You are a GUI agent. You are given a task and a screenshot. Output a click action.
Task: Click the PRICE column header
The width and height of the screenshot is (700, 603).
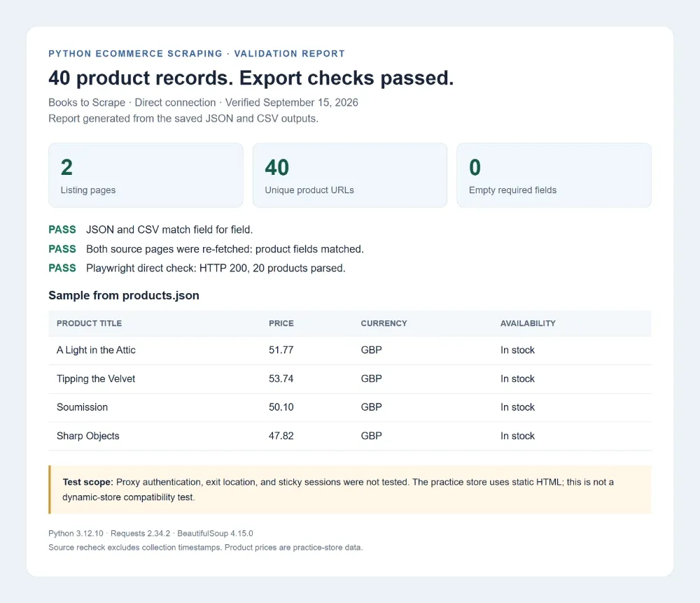click(x=281, y=323)
